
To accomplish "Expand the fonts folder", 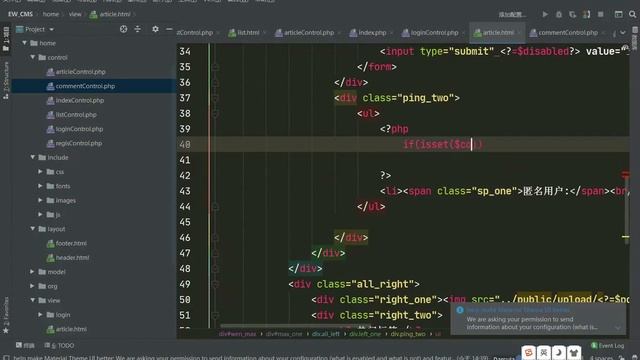I will pyautogui.click(x=40, y=186).
